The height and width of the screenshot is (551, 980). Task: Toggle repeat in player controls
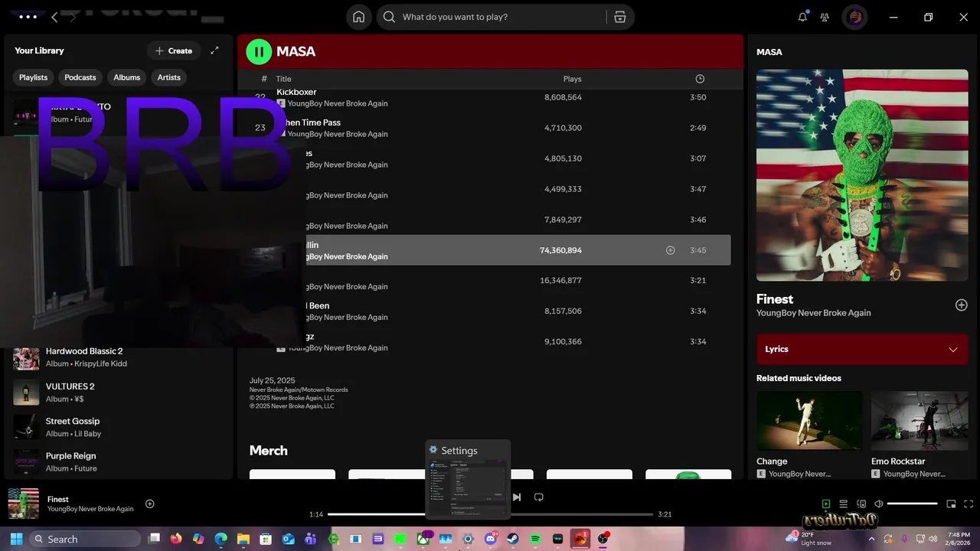pyautogui.click(x=539, y=497)
